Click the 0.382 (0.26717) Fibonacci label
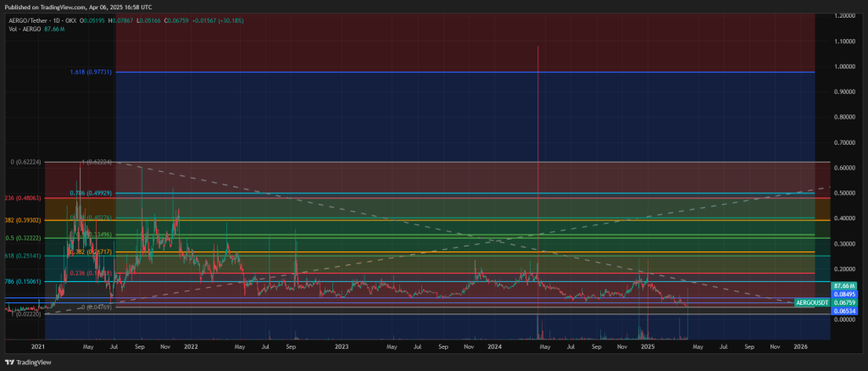This screenshot has width=868, height=371. pyautogui.click(x=92, y=252)
